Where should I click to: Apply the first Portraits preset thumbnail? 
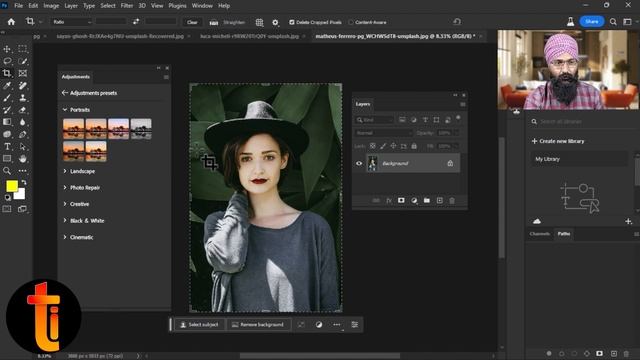pos(73,129)
